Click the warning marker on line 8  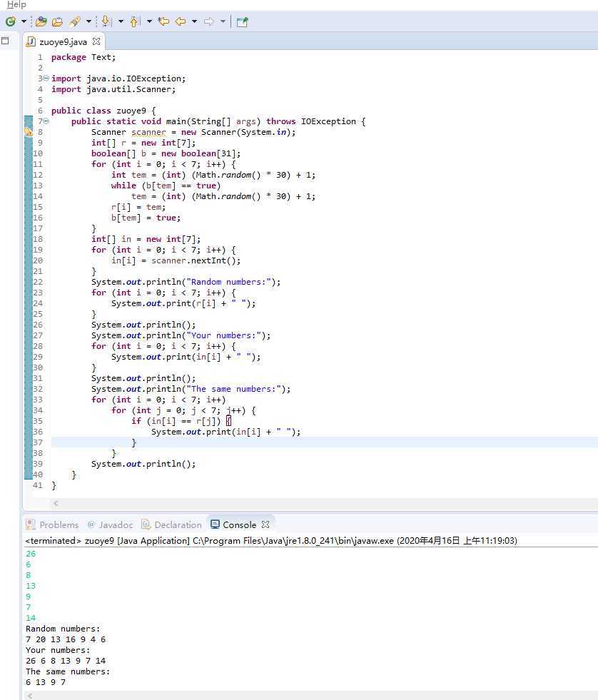[28, 132]
